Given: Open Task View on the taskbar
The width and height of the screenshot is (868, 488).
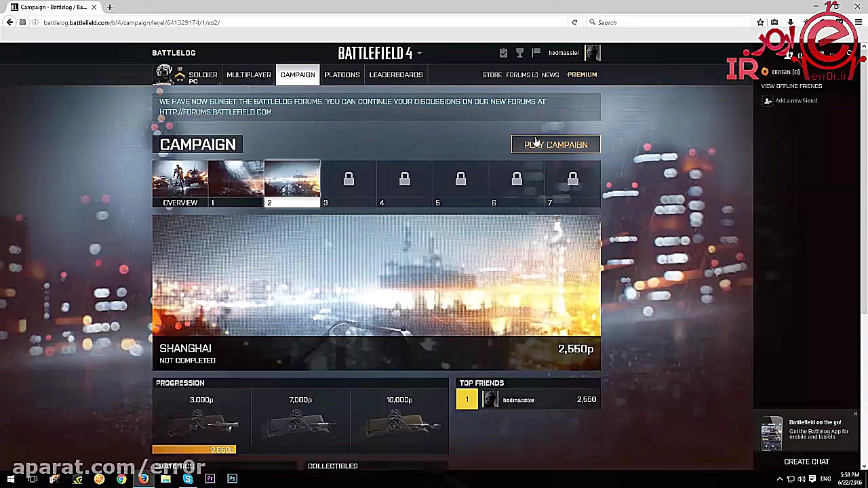Looking at the screenshot, I should click(32, 479).
